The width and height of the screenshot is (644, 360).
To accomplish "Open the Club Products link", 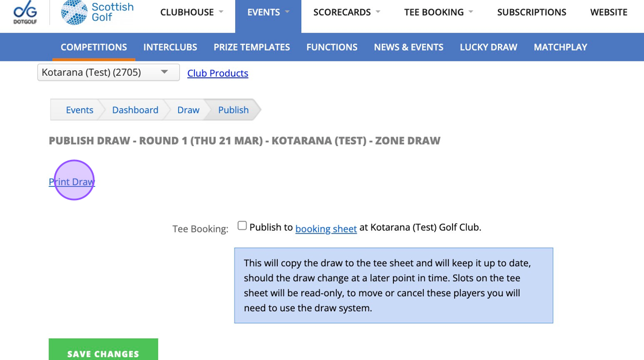I will tap(218, 73).
